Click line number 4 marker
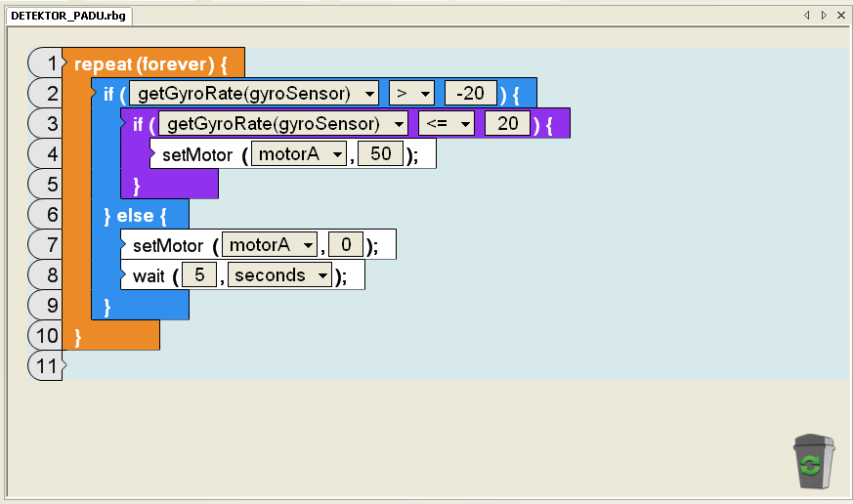 pos(47,154)
